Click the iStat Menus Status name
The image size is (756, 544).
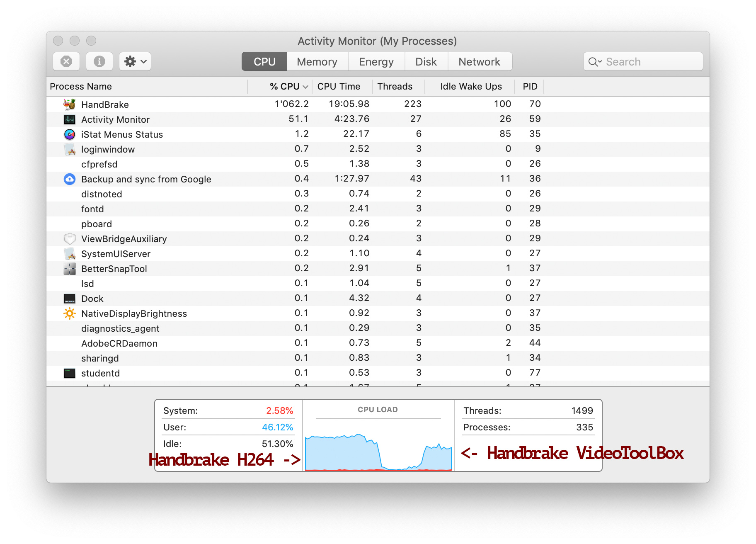point(122,134)
